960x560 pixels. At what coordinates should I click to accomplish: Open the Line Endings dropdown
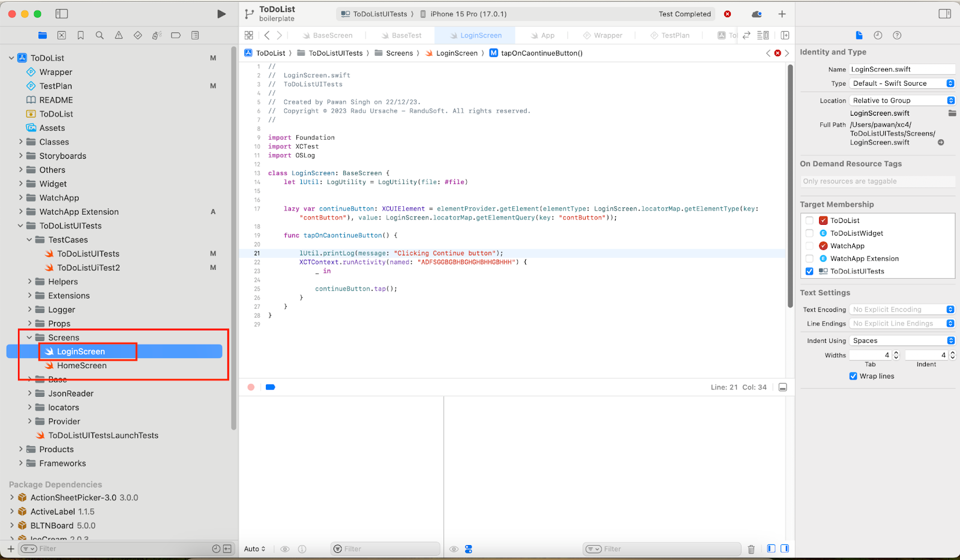pos(902,323)
